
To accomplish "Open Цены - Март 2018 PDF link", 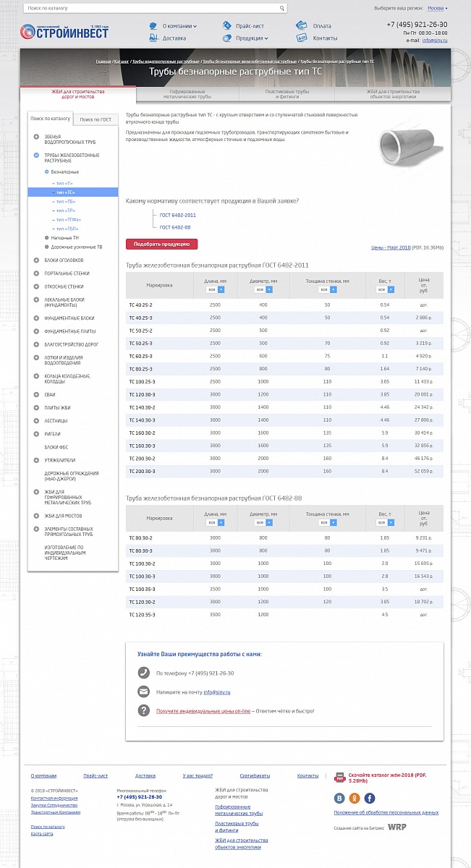I will 391,247.
